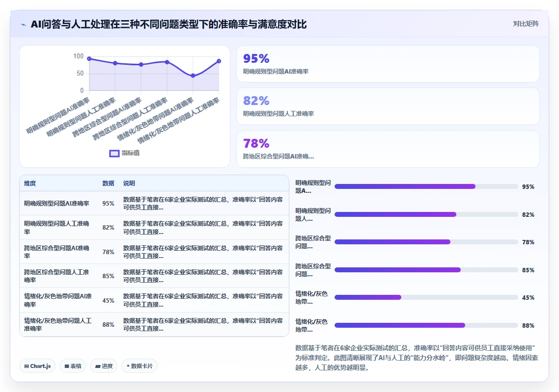Click the 数据 column header

coord(109,183)
